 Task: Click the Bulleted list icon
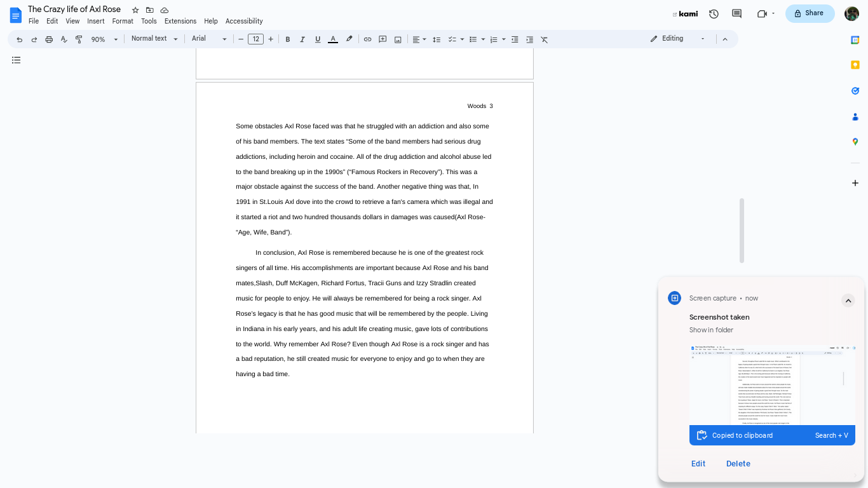(473, 39)
